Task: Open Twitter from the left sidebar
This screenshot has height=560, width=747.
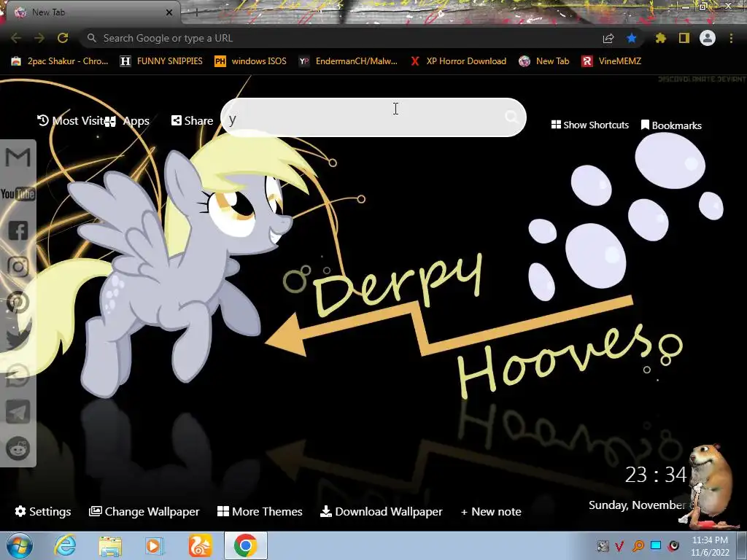Action: [x=18, y=339]
